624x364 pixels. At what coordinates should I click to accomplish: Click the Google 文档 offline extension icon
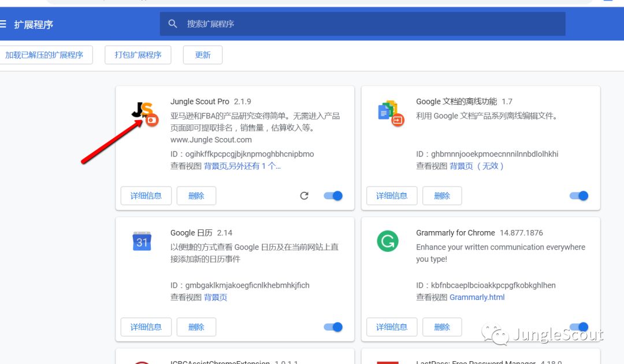(x=389, y=112)
